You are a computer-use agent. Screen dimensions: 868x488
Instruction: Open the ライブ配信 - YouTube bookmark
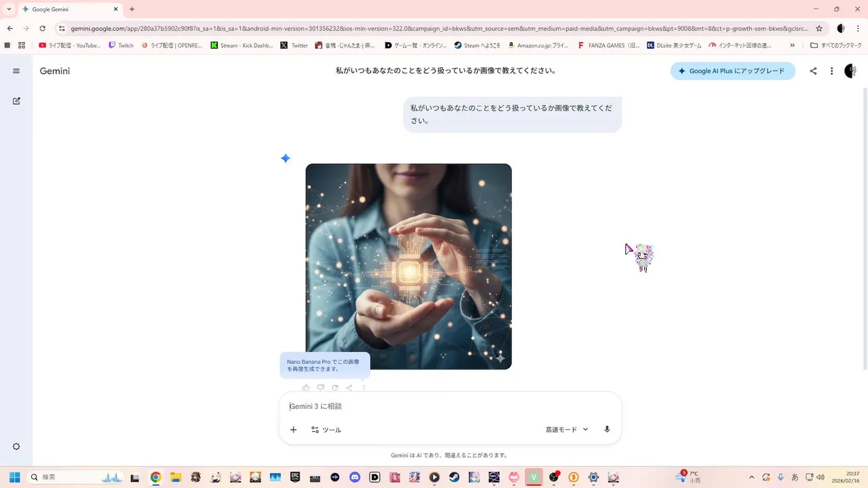(70, 45)
